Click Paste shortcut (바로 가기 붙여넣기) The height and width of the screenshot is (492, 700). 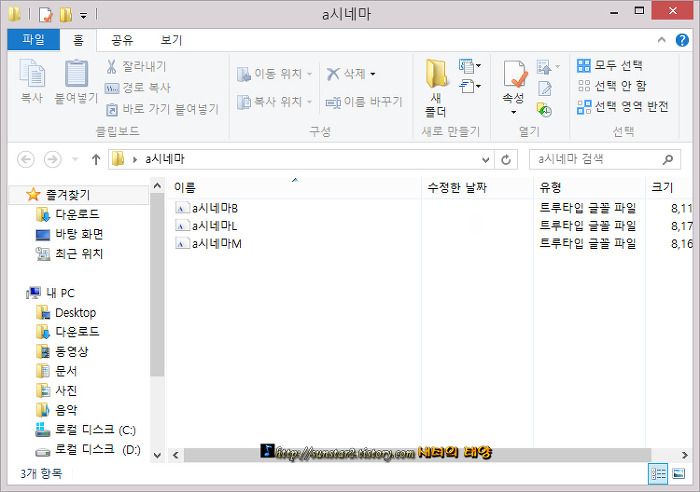(x=162, y=108)
